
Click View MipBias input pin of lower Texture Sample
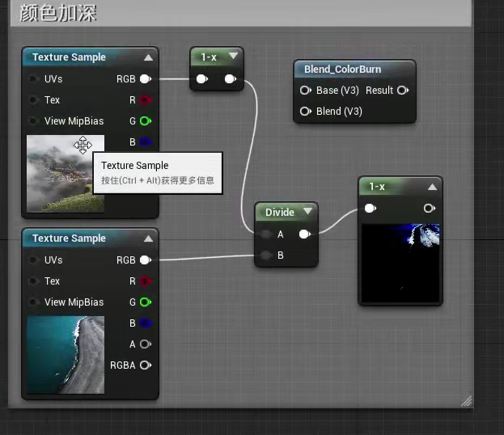tap(33, 302)
